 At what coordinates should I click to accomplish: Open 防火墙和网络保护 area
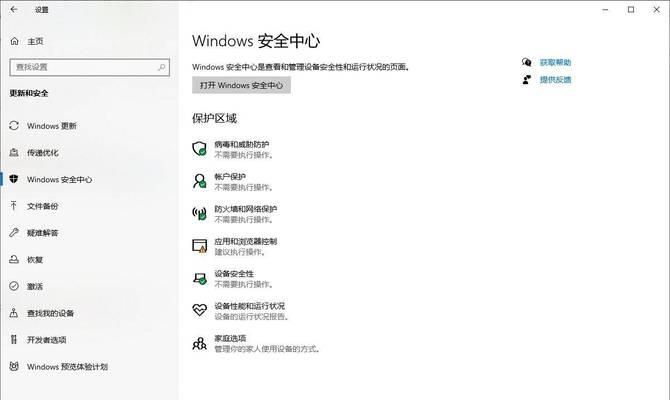point(246,209)
